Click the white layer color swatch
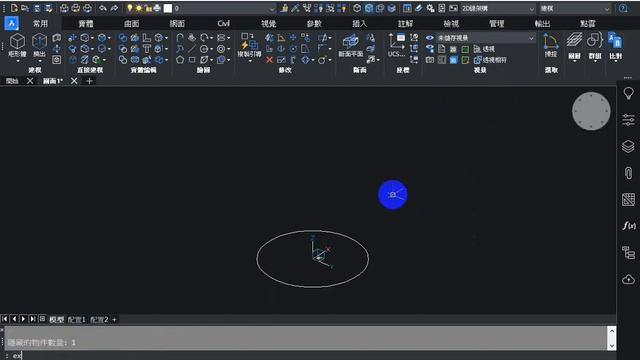 168,8
